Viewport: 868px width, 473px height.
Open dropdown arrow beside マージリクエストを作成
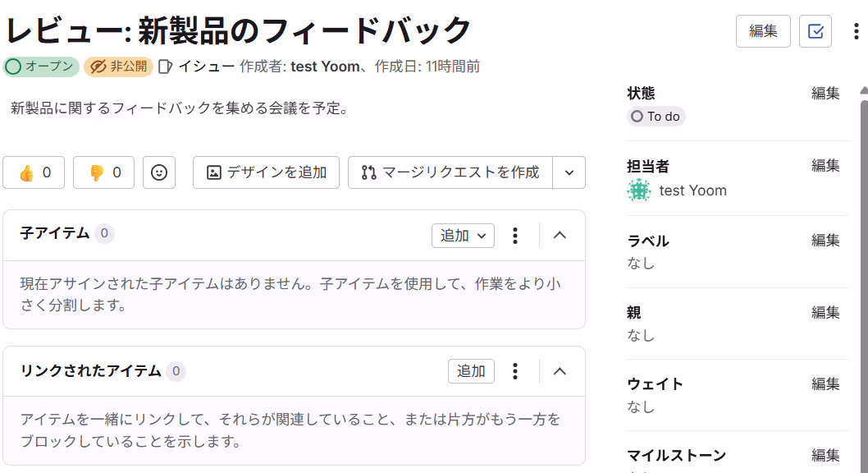point(569,172)
